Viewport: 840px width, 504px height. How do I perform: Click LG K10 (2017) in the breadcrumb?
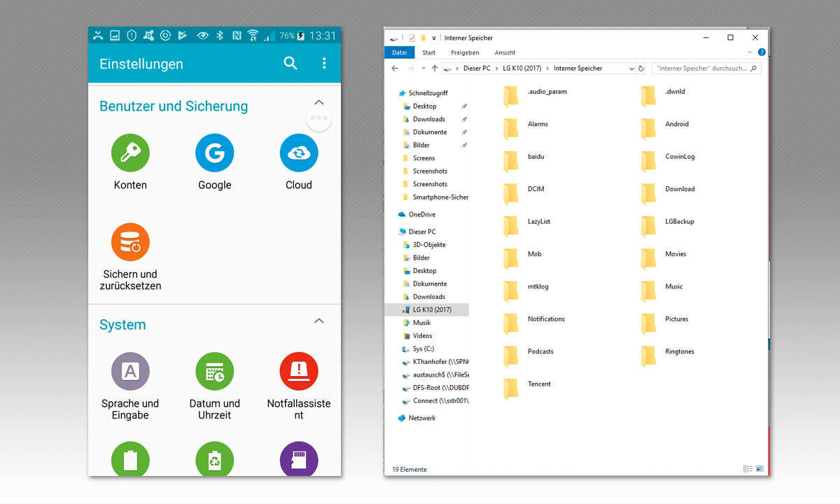[x=522, y=69]
